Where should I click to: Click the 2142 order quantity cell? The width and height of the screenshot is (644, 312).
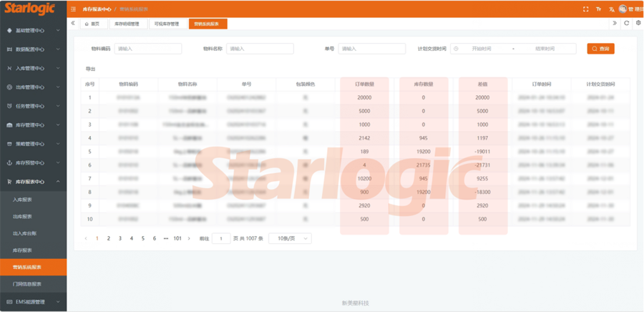364,138
